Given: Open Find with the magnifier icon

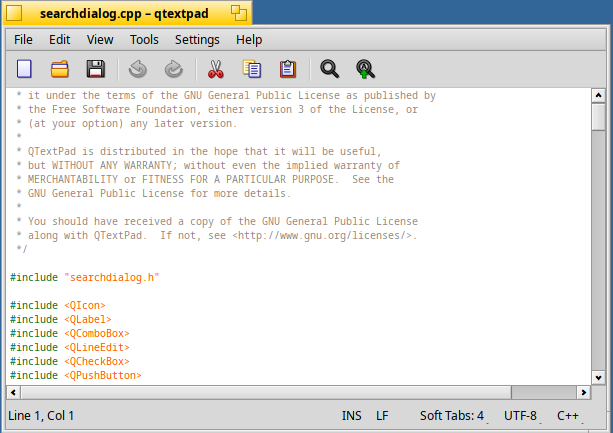Looking at the screenshot, I should (329, 69).
